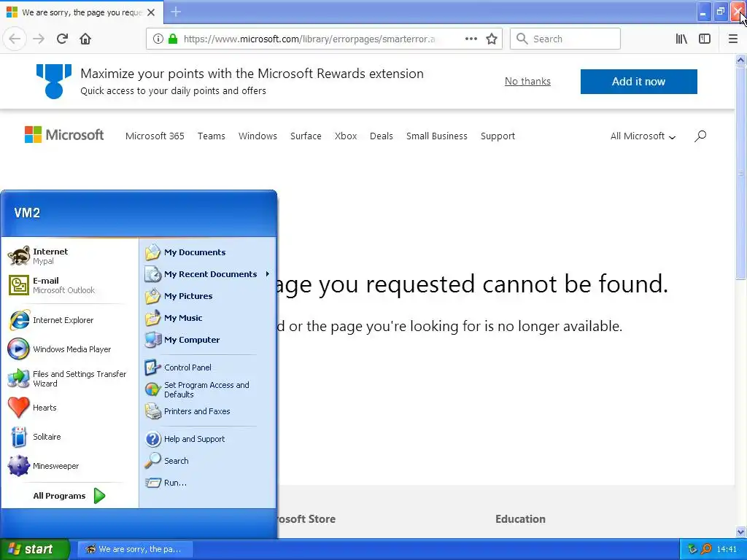Open My Documents folder
The image size is (747, 560).
tap(208, 252)
